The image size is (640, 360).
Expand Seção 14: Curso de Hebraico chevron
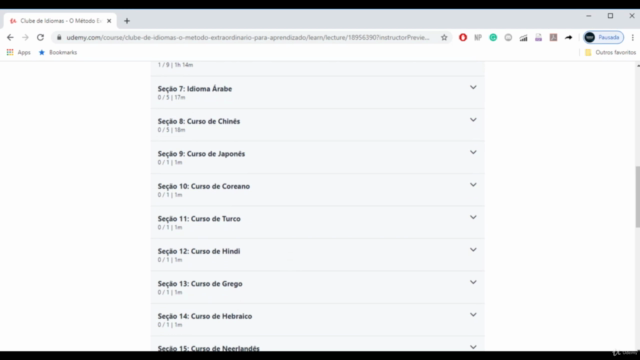(x=473, y=315)
